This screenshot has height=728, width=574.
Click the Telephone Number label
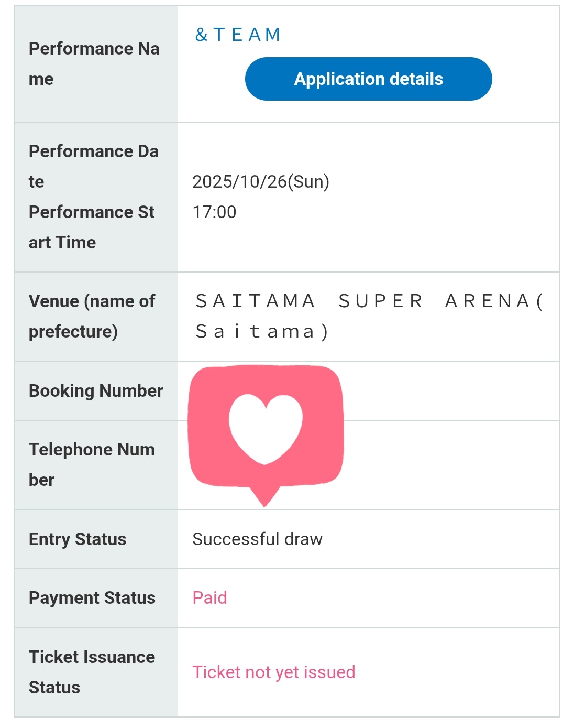[x=92, y=464]
